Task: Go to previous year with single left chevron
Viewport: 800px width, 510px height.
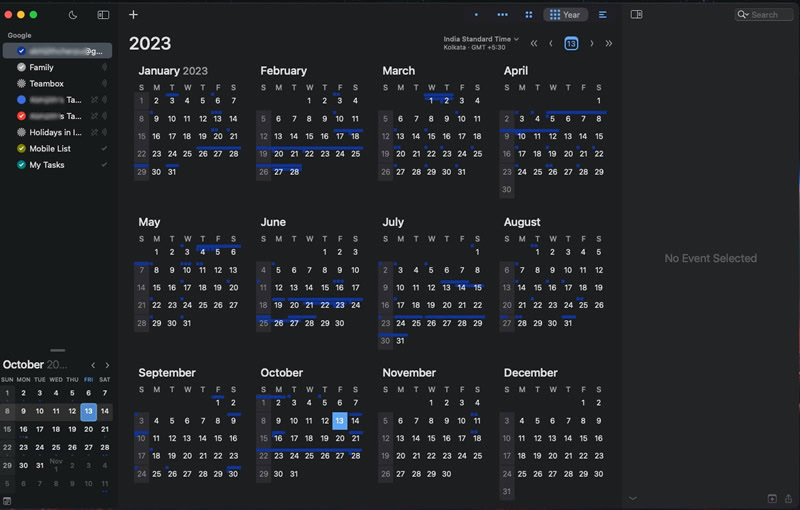Action: [551, 43]
